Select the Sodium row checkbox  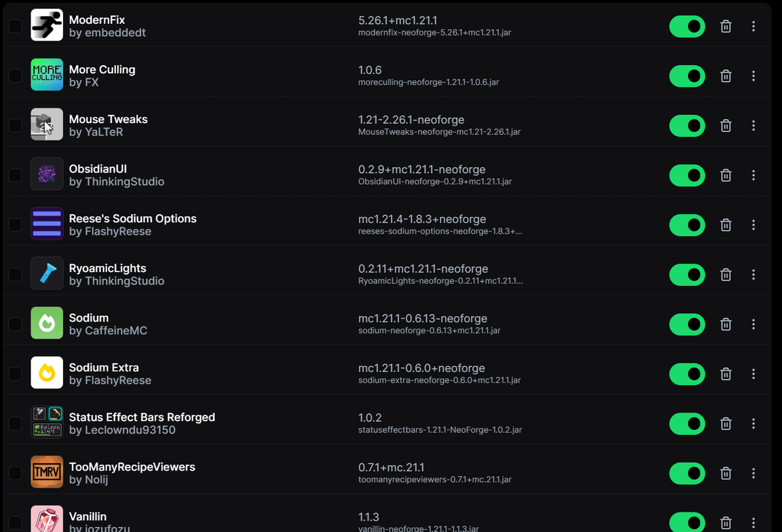tap(14, 324)
